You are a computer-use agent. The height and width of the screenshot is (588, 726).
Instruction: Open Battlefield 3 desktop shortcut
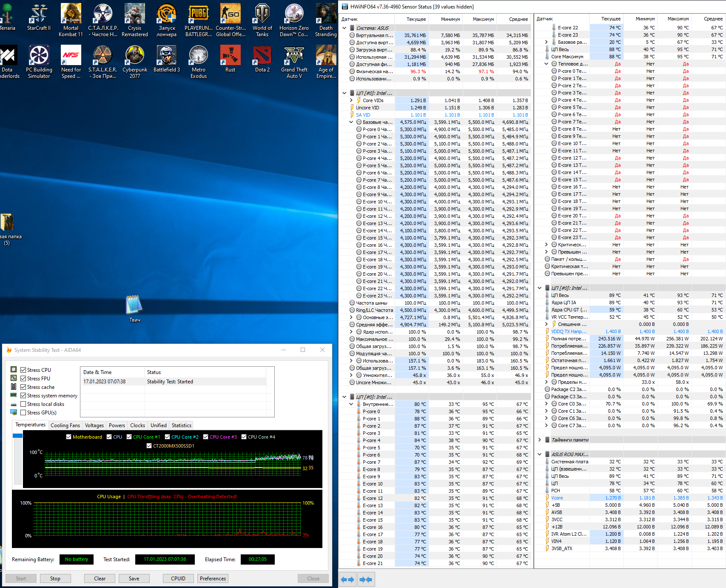point(167,59)
